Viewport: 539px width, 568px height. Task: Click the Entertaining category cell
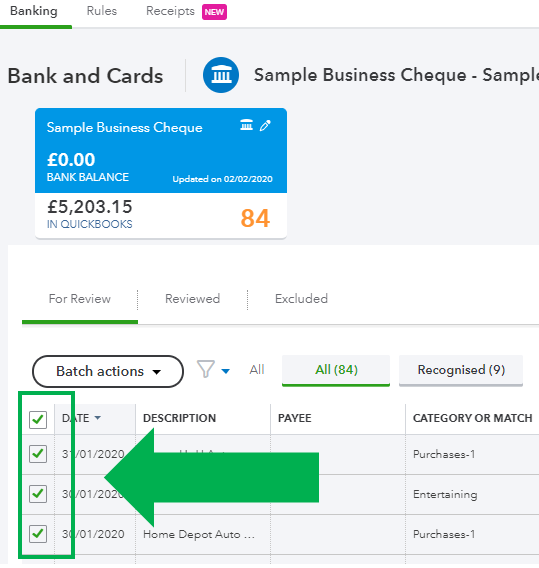point(445,494)
